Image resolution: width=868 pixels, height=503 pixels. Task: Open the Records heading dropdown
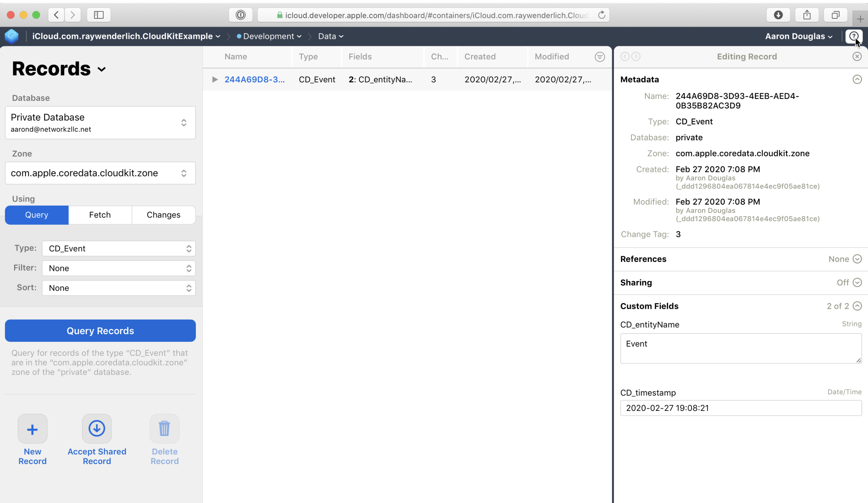click(59, 69)
